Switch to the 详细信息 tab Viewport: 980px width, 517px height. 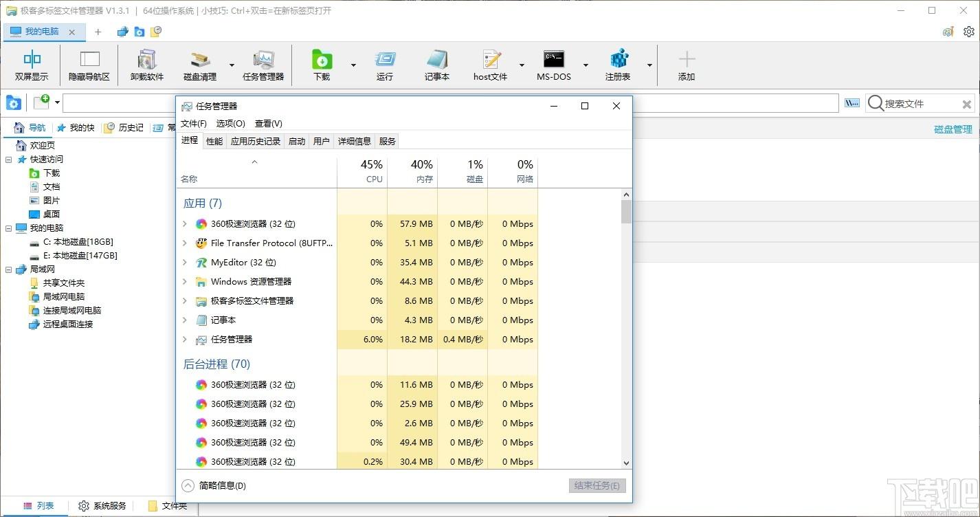[x=355, y=141]
